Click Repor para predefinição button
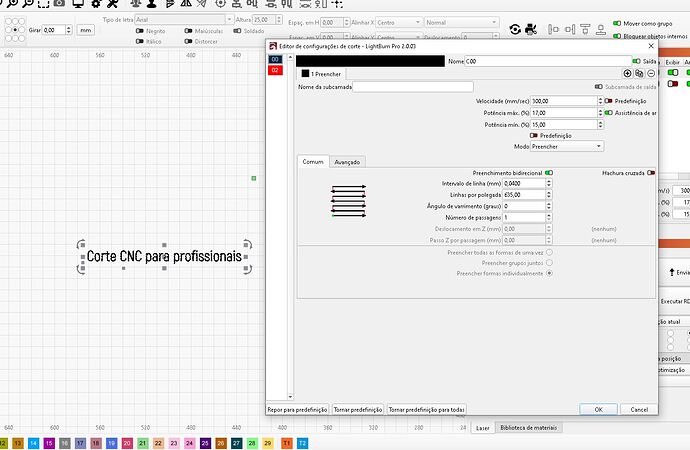This screenshot has width=690, height=450. [x=297, y=409]
